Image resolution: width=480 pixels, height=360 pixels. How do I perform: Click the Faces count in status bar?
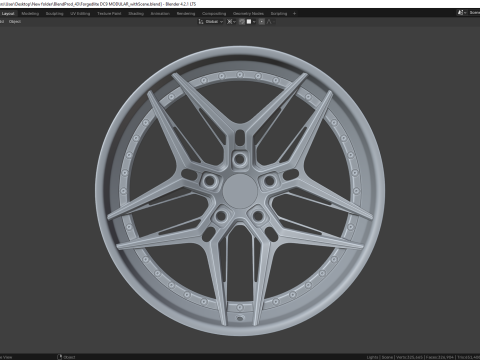pos(440,357)
